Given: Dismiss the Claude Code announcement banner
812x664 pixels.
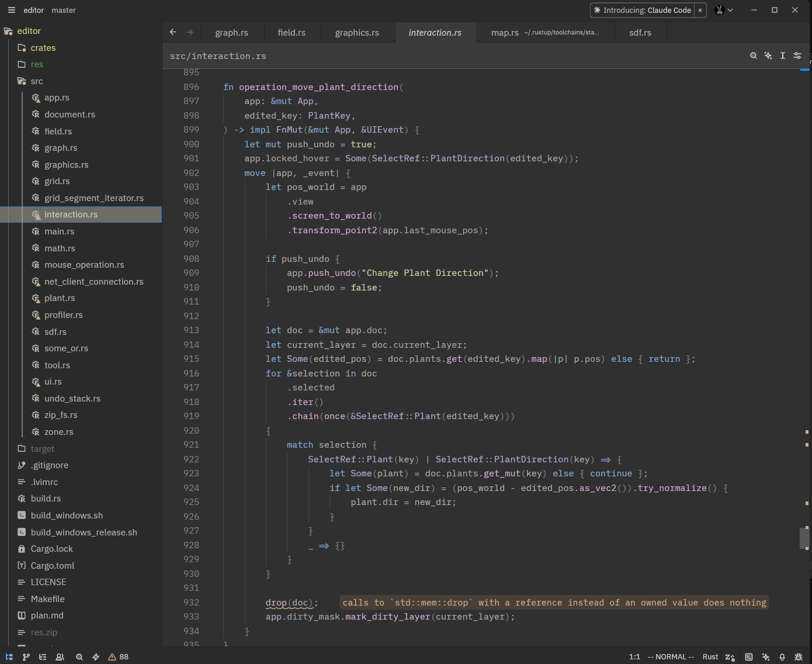Looking at the screenshot, I should (700, 10).
